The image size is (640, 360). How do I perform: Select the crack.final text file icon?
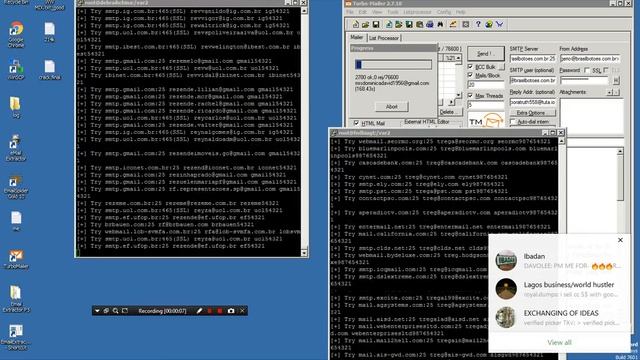[50, 69]
